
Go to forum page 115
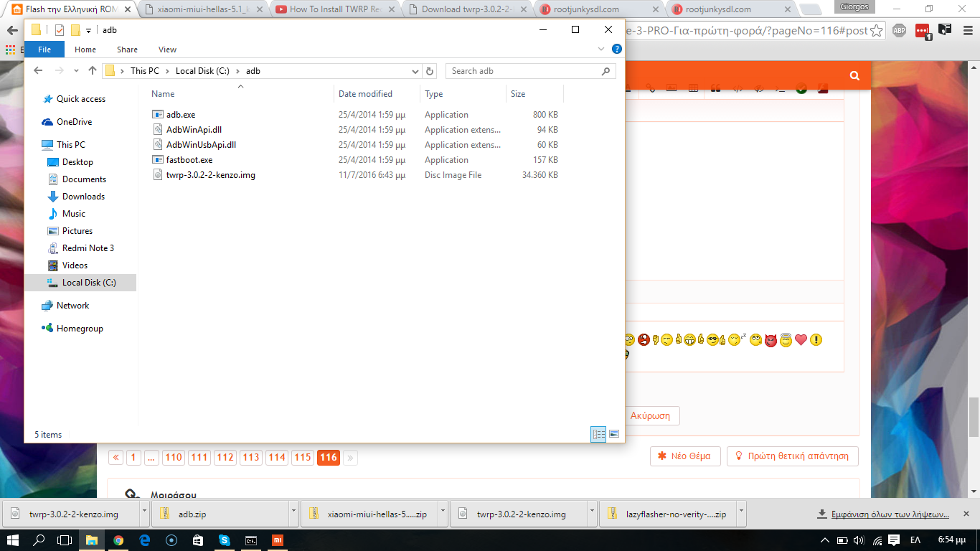click(x=303, y=457)
